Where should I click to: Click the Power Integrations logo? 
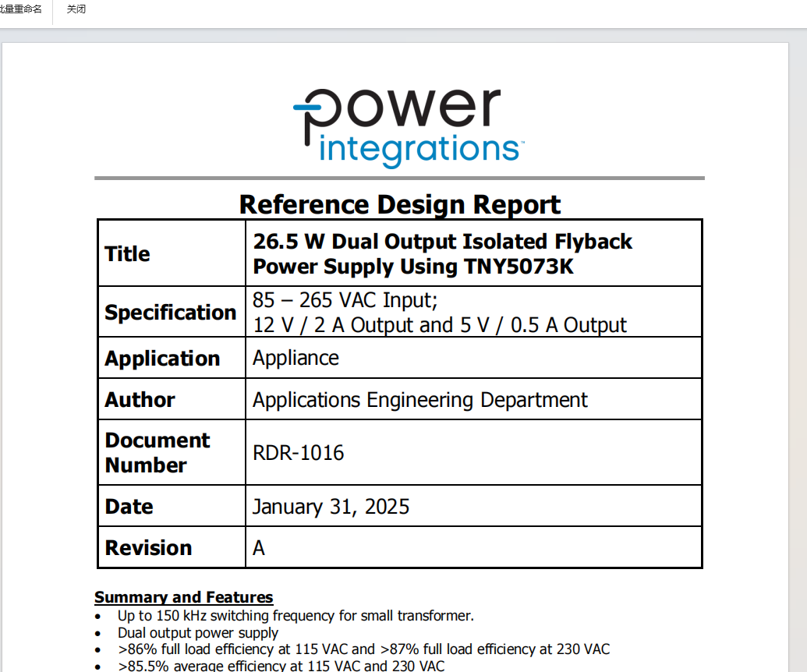point(409,128)
